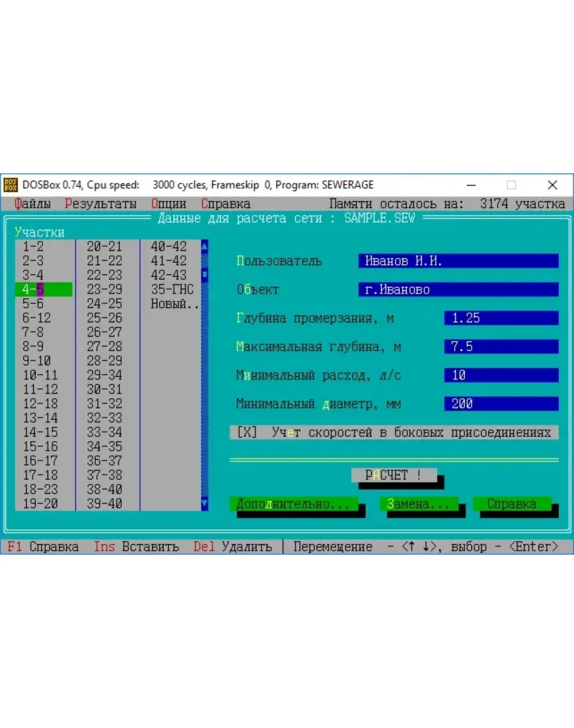Click the DOSBox icon in title bar

(11, 185)
